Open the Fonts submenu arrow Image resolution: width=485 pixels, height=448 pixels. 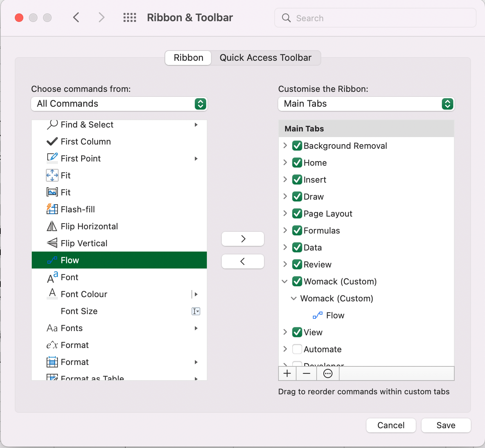(x=196, y=328)
